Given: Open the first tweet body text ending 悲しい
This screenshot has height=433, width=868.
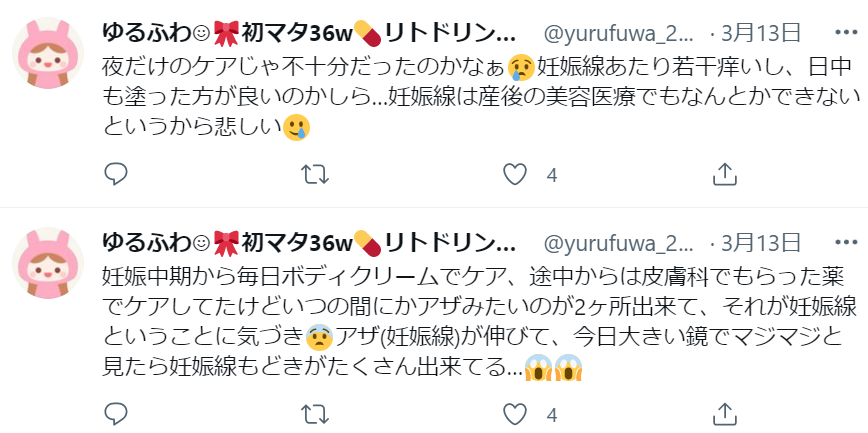Looking at the screenshot, I should point(477,97).
